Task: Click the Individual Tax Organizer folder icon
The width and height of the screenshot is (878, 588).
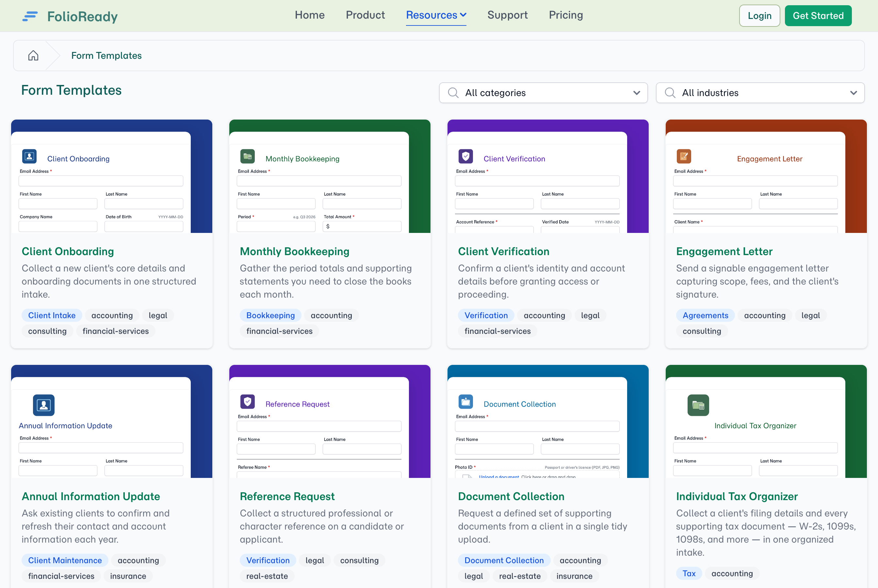Action: pyautogui.click(x=698, y=405)
